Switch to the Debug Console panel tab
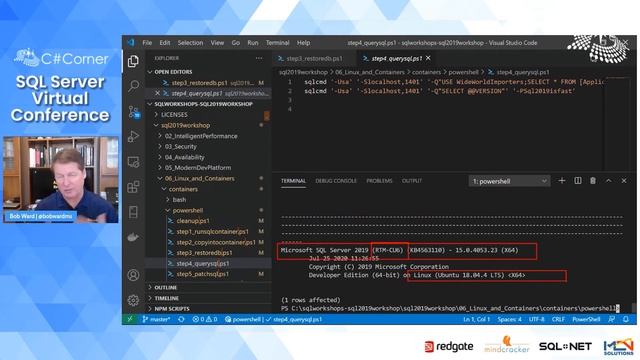 tap(336, 181)
